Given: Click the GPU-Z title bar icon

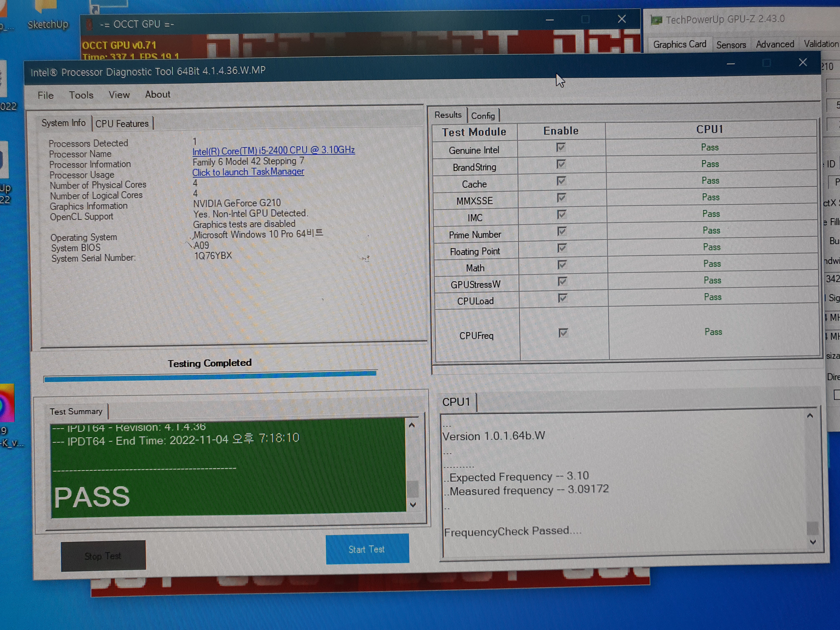Looking at the screenshot, I should (656, 20).
